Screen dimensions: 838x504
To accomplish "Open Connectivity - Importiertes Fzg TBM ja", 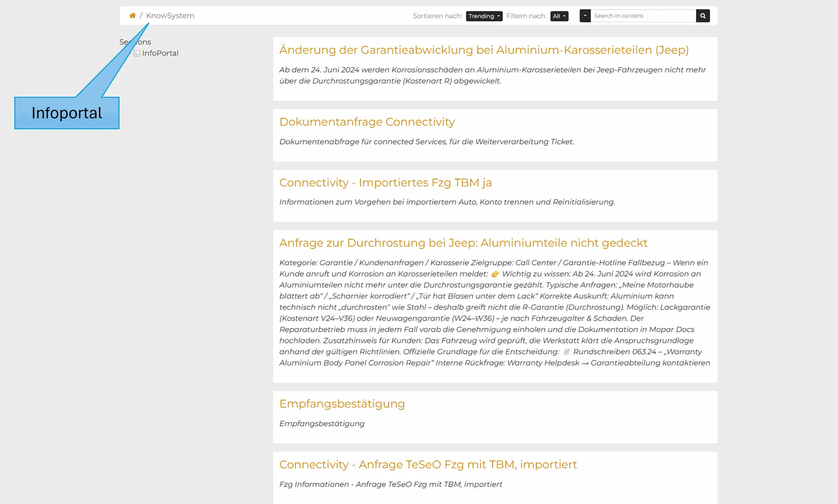I will (x=385, y=182).
